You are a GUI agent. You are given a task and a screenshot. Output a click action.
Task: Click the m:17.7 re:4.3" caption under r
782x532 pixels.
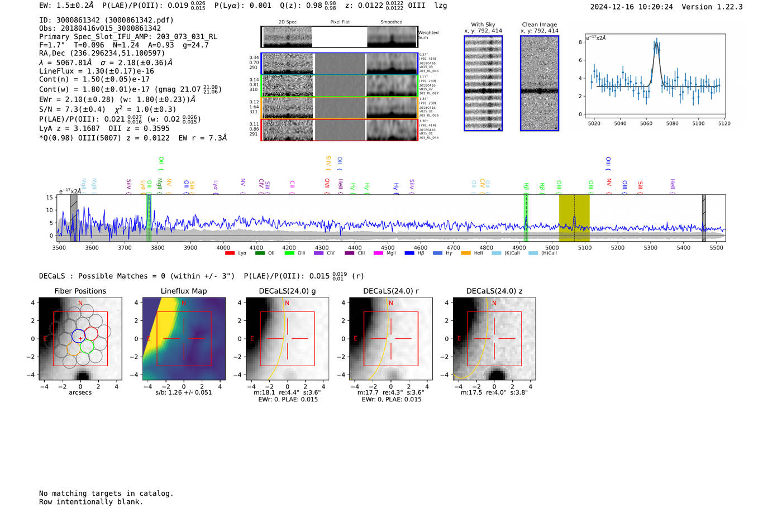tap(391, 392)
